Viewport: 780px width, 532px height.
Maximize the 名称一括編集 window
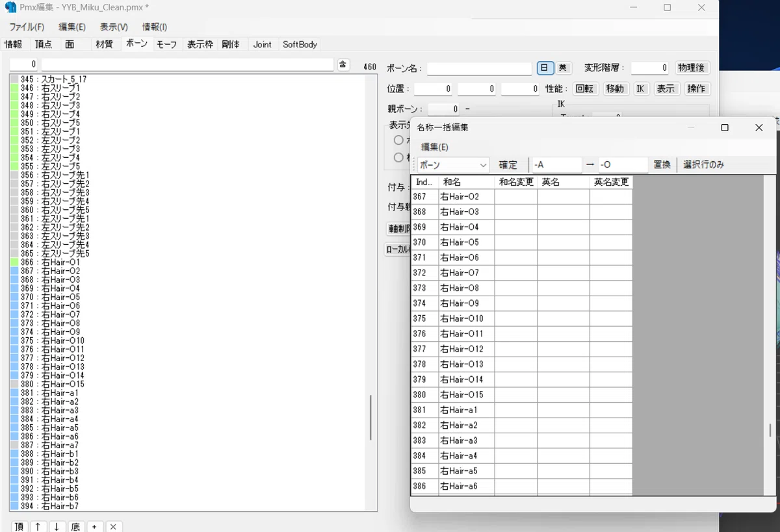[725, 128]
